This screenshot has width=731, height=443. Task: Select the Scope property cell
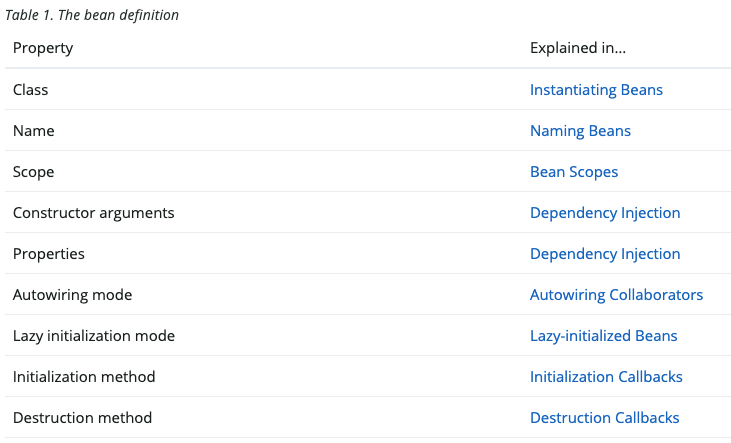[x=34, y=172]
